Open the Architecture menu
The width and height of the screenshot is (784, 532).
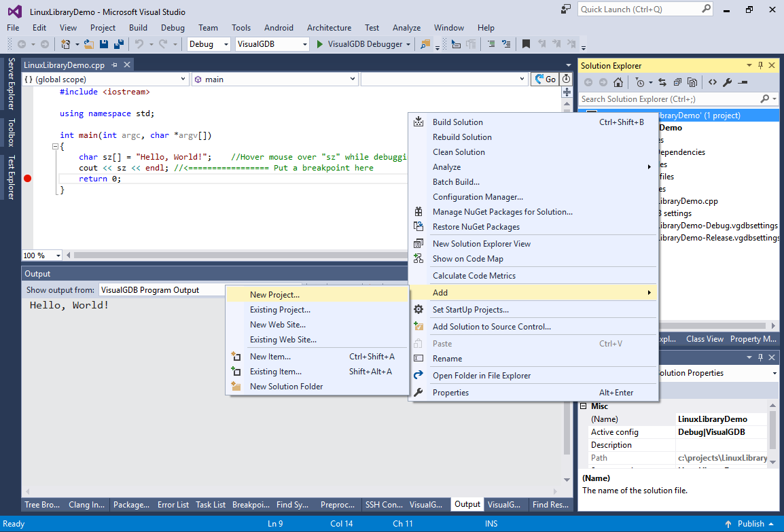[329, 27]
